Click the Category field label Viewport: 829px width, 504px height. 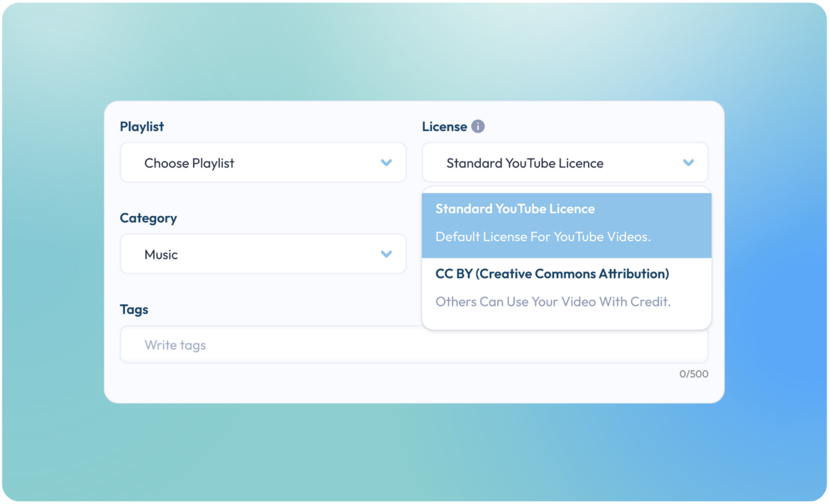(x=148, y=218)
